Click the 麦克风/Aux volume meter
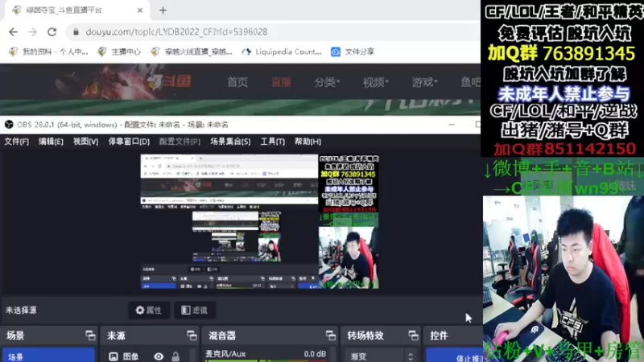This screenshot has width=644, height=362. pos(266,360)
